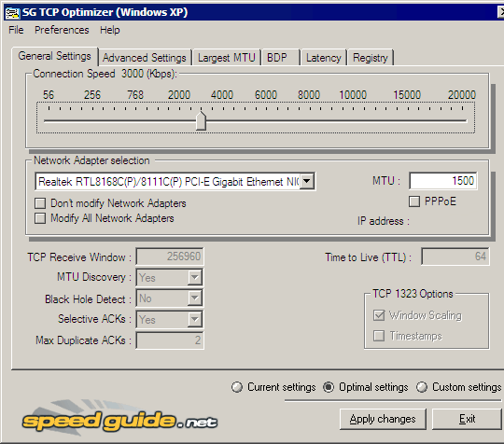Screen dimensions: 504x444
Task: Toggle the Window Scaling checkbox
Action: (x=379, y=315)
